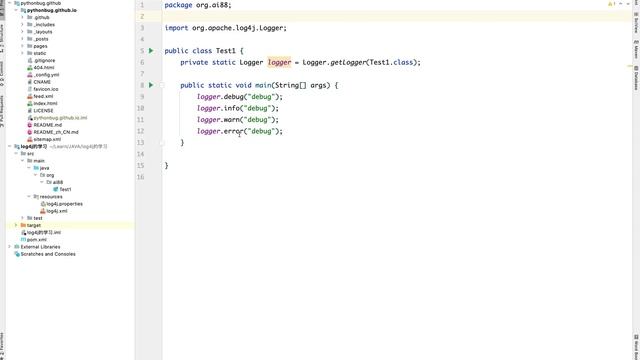
Task: Collapse the src folder
Action: (16, 153)
